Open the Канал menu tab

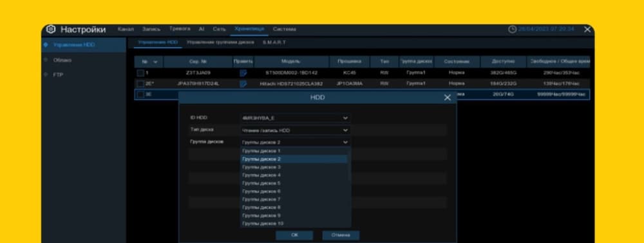click(126, 29)
